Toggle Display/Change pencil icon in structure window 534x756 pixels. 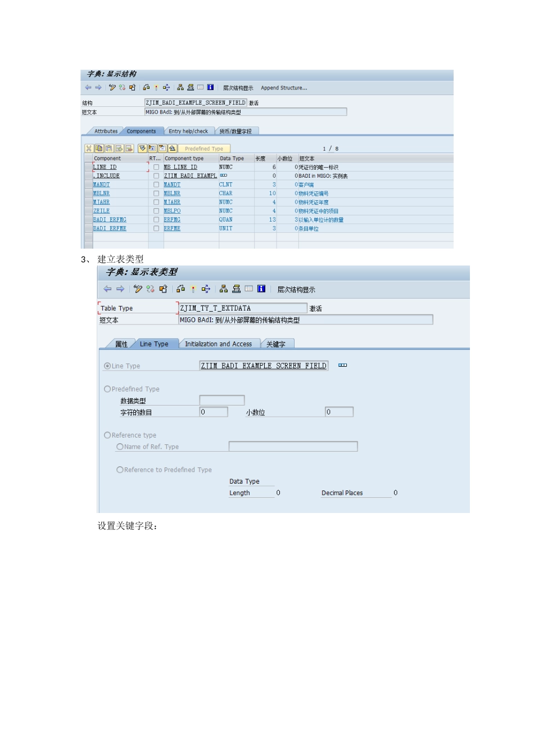(112, 87)
